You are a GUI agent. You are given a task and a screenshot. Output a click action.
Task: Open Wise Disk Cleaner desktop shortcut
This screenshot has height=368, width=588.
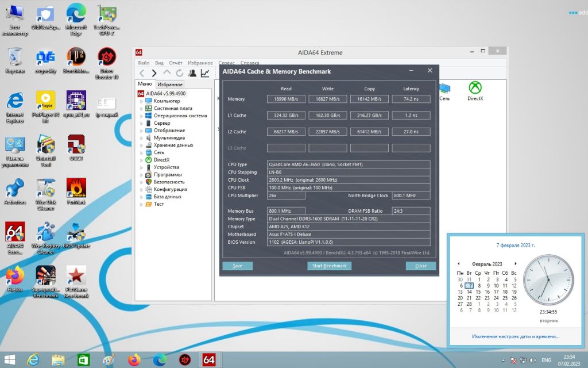[x=45, y=194]
